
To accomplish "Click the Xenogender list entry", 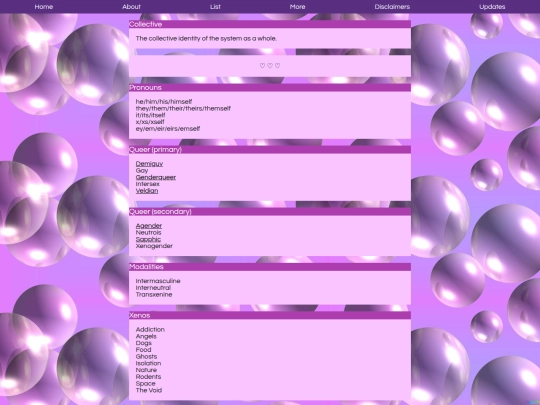I will 154,246.
